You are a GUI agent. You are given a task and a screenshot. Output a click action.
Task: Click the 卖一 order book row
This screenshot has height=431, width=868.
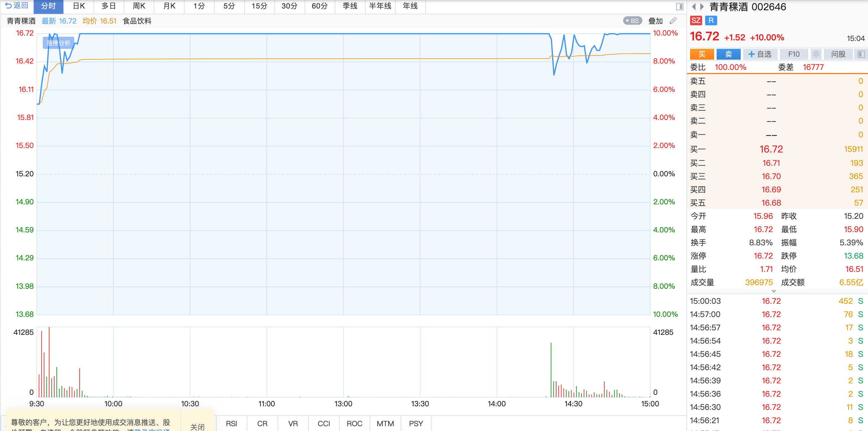click(x=777, y=135)
